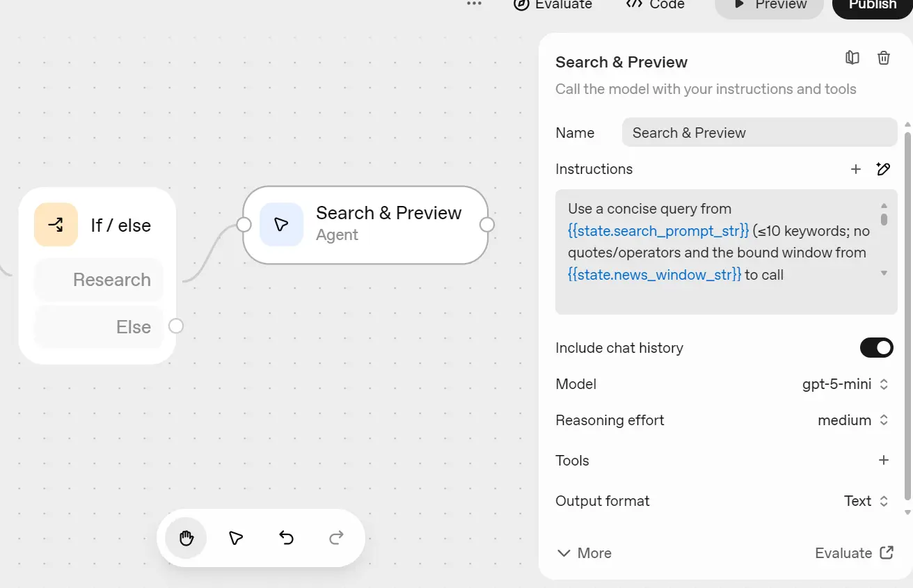Click the Publish button
The height and width of the screenshot is (588, 913).
(x=872, y=6)
